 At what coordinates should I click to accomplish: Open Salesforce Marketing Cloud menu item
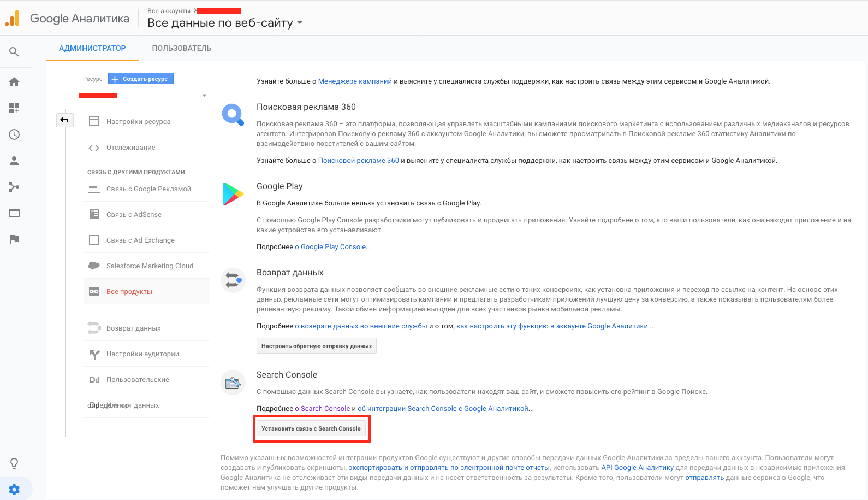[x=147, y=266]
